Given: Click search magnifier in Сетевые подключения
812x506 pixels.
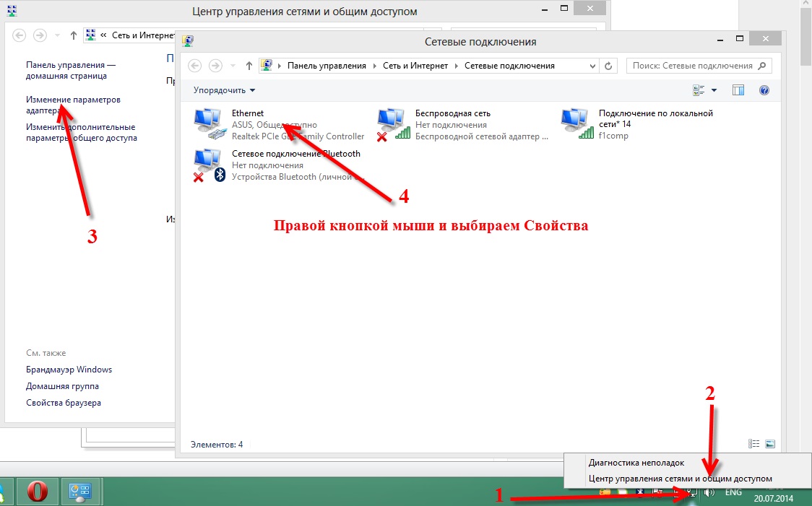Looking at the screenshot, I should tap(761, 66).
